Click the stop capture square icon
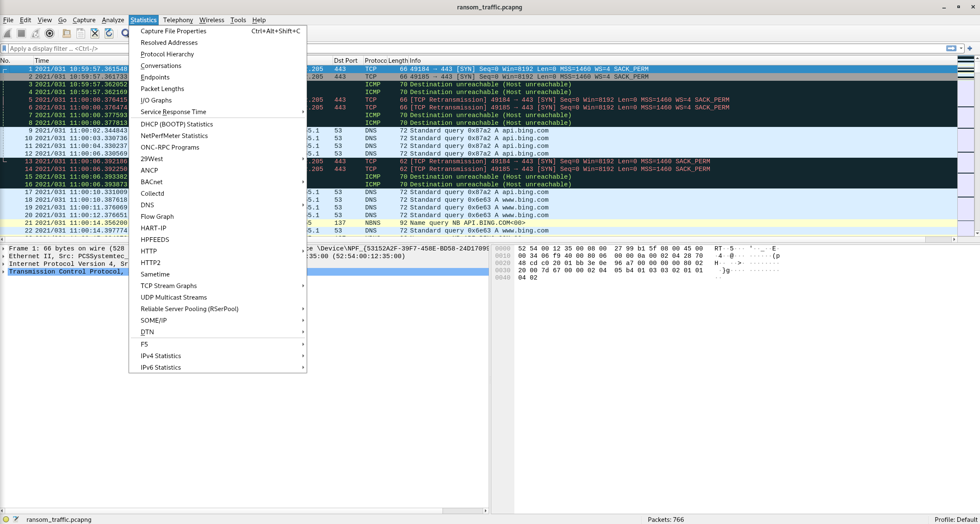The height and width of the screenshot is (524, 980). pyautogui.click(x=21, y=33)
